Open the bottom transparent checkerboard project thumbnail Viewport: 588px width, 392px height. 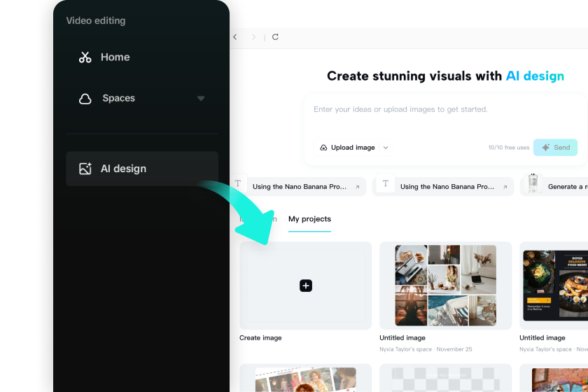point(445,378)
